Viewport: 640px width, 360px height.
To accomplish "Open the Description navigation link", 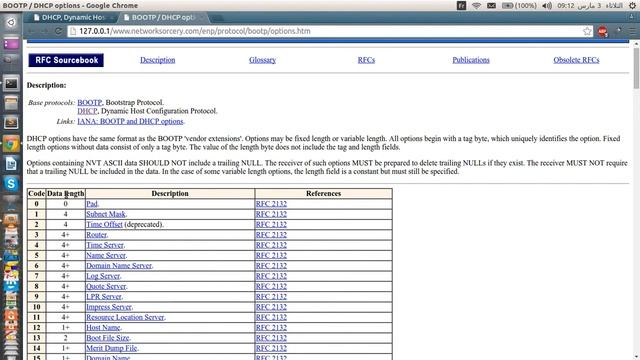I will click(x=158, y=60).
